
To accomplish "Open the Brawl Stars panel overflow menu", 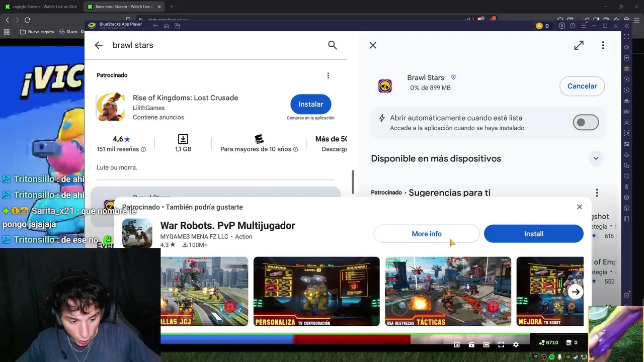I will point(603,45).
